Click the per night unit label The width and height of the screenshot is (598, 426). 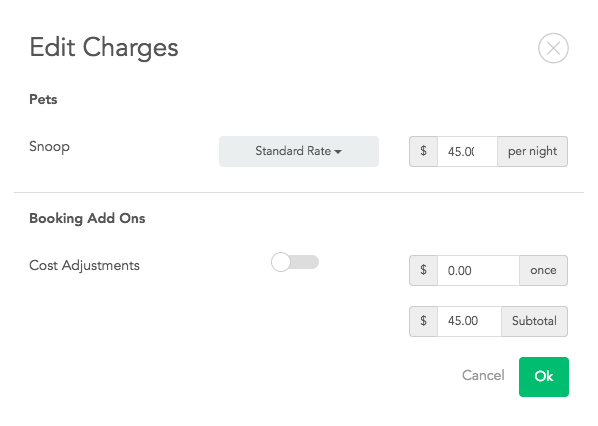click(x=532, y=151)
